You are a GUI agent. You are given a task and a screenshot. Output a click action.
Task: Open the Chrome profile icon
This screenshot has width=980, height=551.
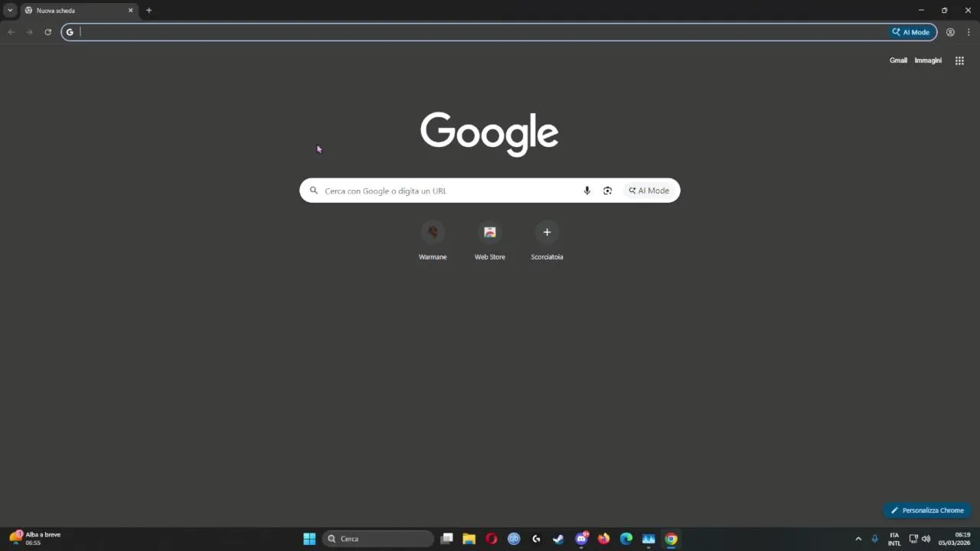[950, 32]
